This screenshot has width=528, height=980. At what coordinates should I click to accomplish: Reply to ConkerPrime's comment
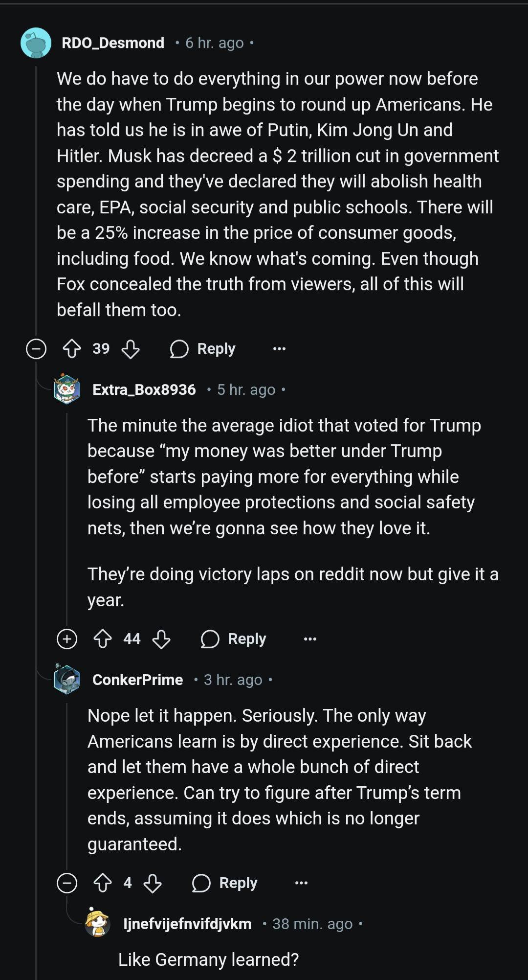(225, 883)
